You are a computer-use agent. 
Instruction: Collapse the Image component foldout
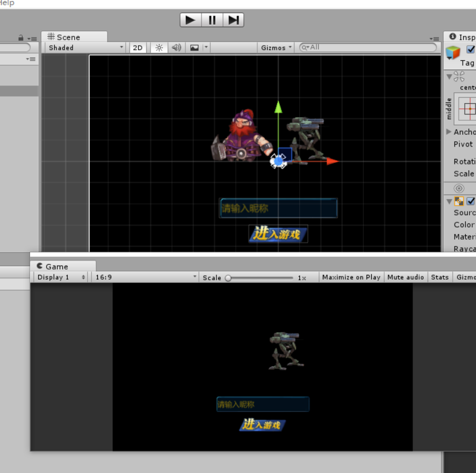click(x=449, y=201)
